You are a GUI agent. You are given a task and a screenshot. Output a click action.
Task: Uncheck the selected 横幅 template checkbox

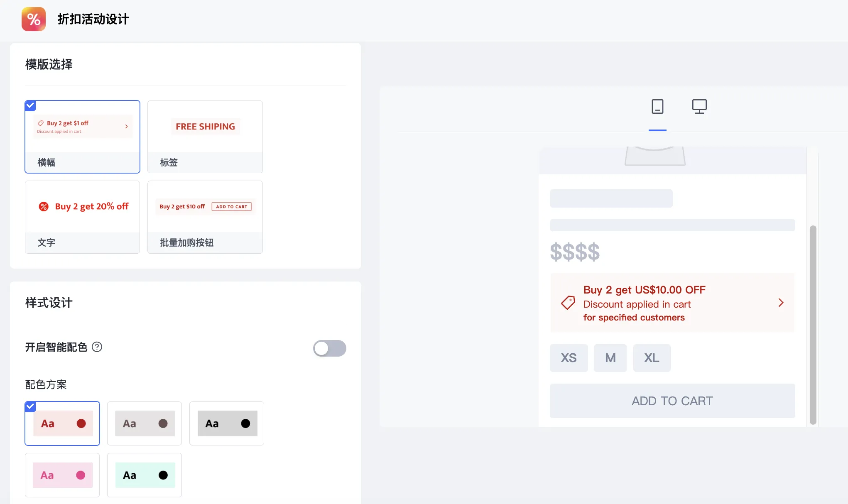(30, 105)
